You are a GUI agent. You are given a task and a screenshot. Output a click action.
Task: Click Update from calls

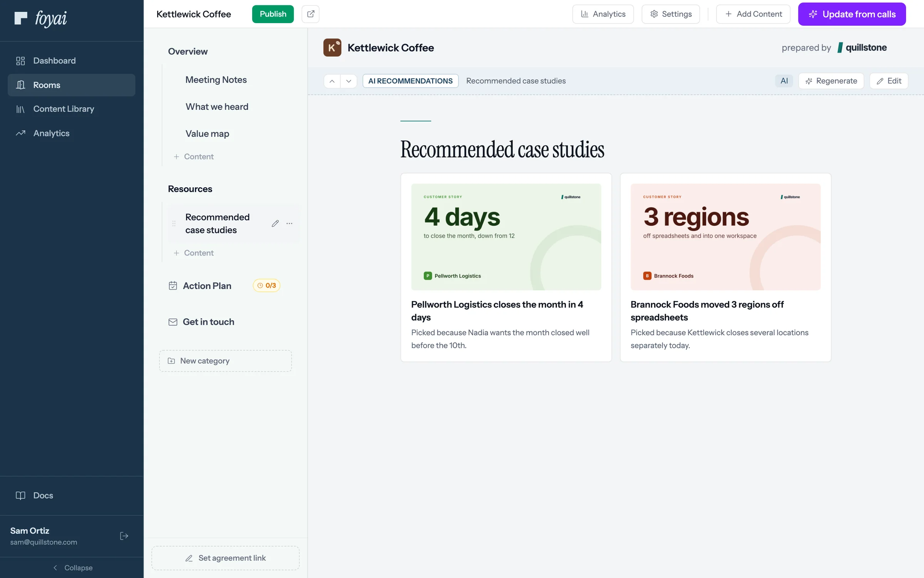(852, 14)
